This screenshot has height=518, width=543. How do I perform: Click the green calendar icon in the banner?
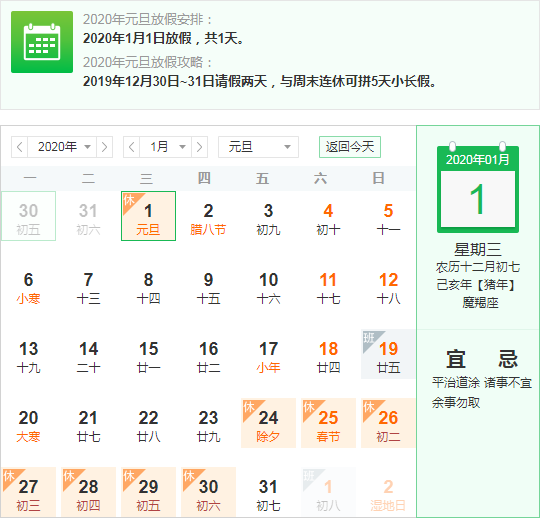tap(42, 42)
